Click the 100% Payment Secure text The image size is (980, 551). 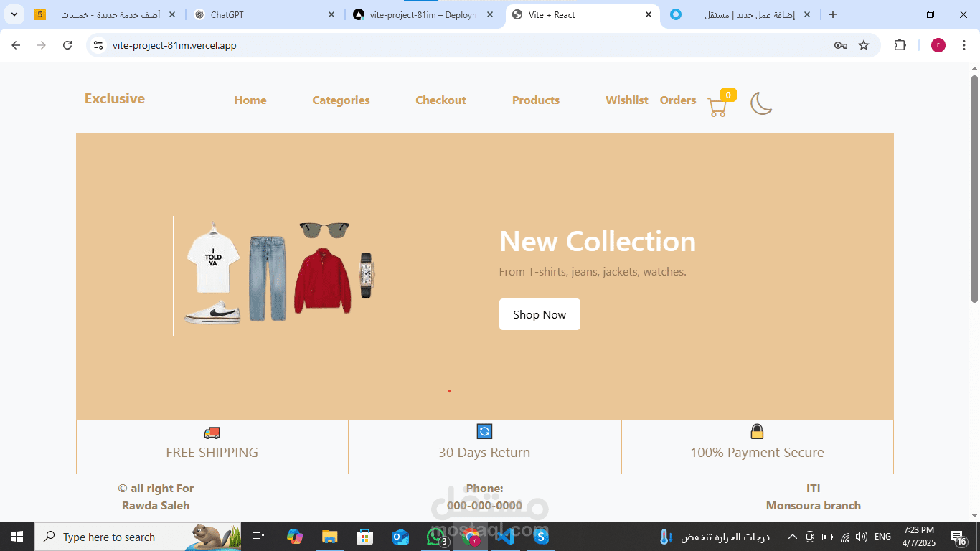(x=757, y=453)
